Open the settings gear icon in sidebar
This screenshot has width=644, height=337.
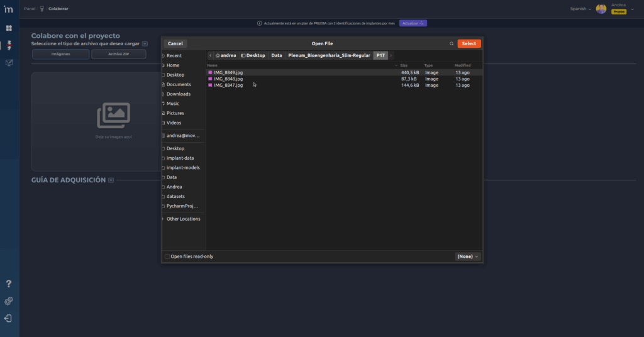pyautogui.click(x=9, y=301)
